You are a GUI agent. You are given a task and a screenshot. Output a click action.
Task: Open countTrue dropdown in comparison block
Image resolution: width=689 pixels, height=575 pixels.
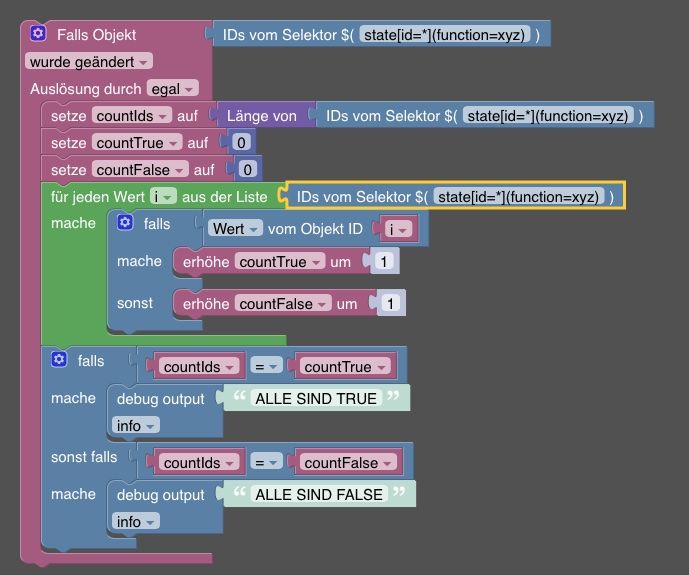click(345, 366)
